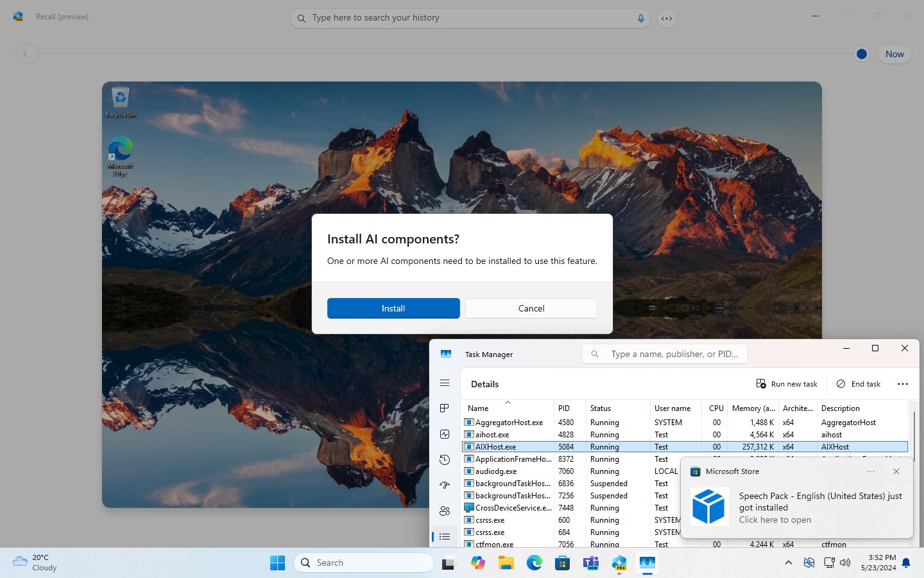Viewport: 924px width, 578px height.
Task: Sort Task Manager details by PID column
Action: click(x=570, y=408)
